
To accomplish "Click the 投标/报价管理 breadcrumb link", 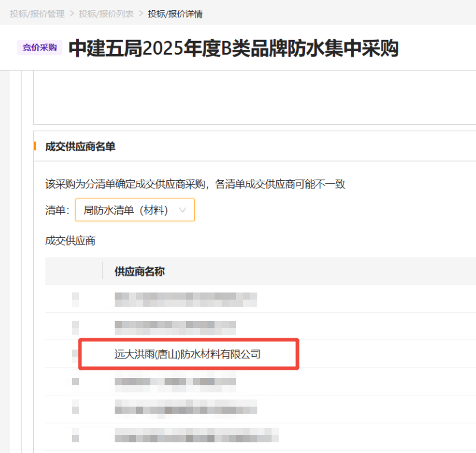I will (x=37, y=14).
